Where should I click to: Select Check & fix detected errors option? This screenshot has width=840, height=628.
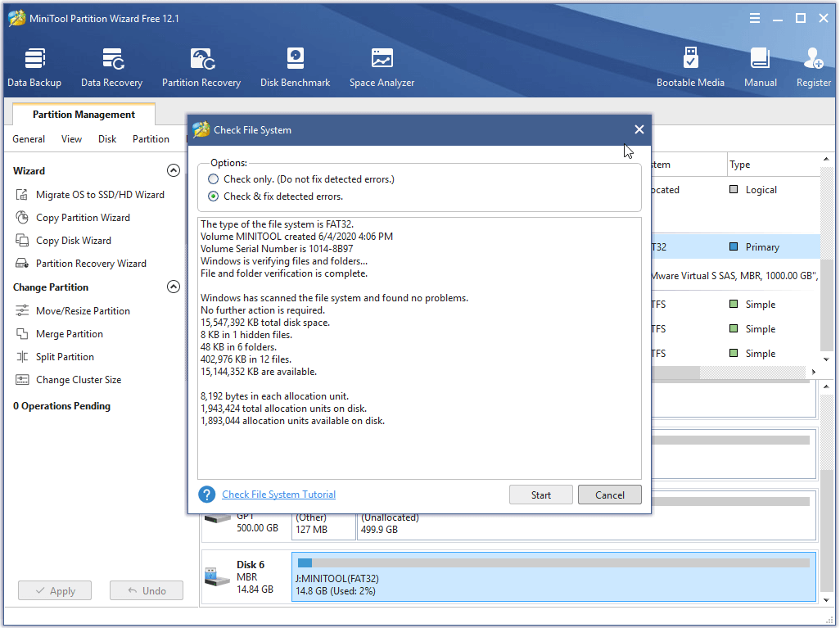[x=213, y=197]
